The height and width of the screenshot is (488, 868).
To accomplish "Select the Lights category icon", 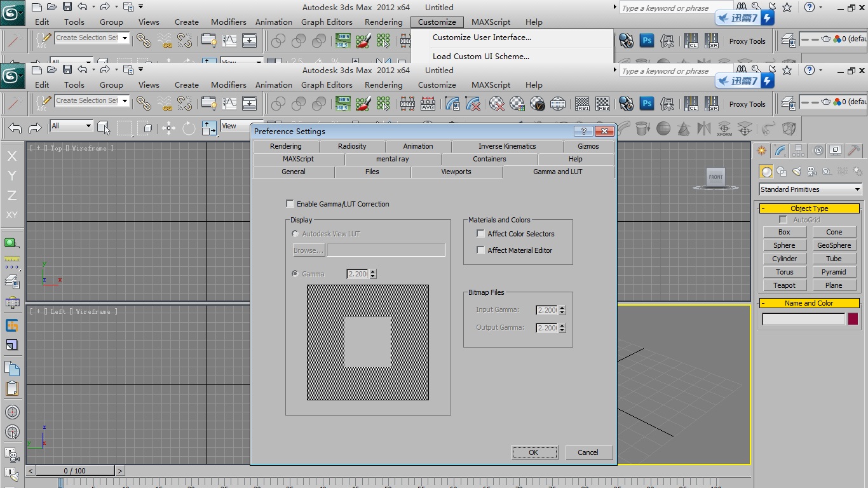I will click(797, 172).
